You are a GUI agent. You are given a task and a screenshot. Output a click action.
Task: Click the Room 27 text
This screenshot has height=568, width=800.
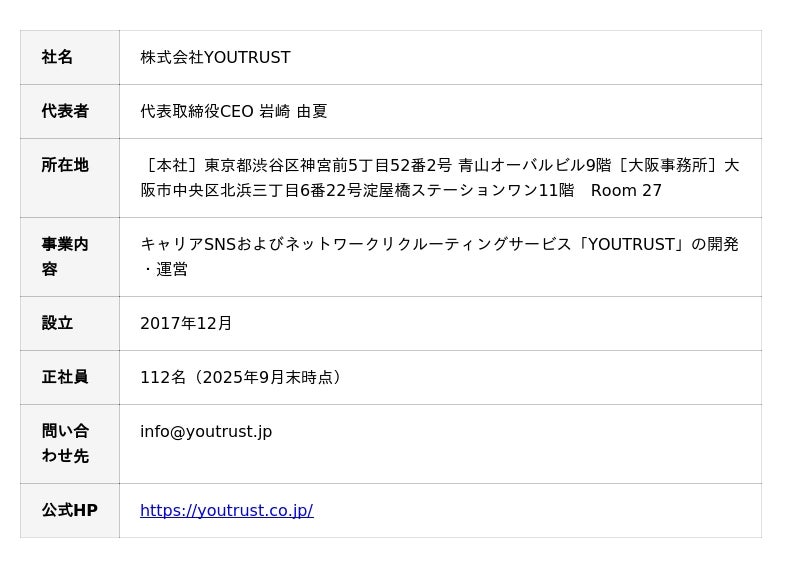coord(626,191)
